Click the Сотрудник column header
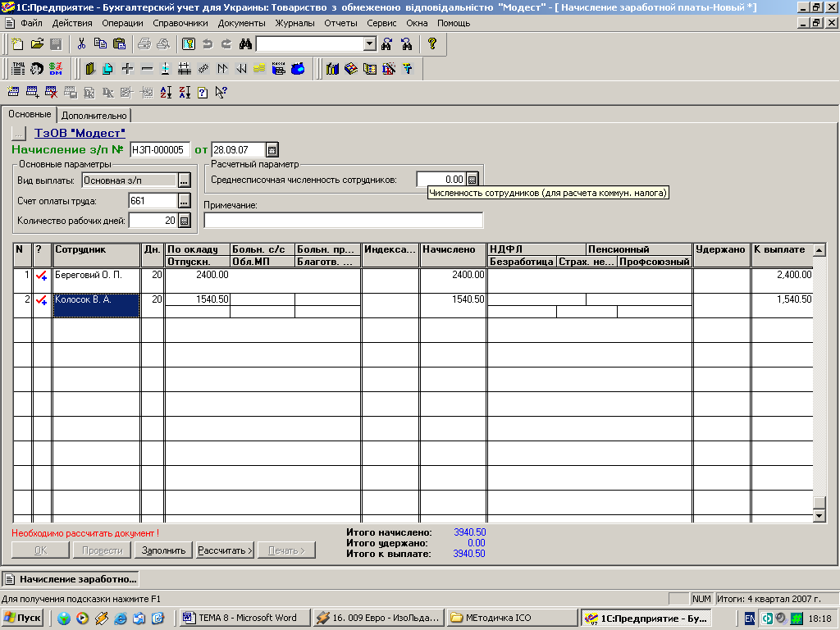 (97, 255)
